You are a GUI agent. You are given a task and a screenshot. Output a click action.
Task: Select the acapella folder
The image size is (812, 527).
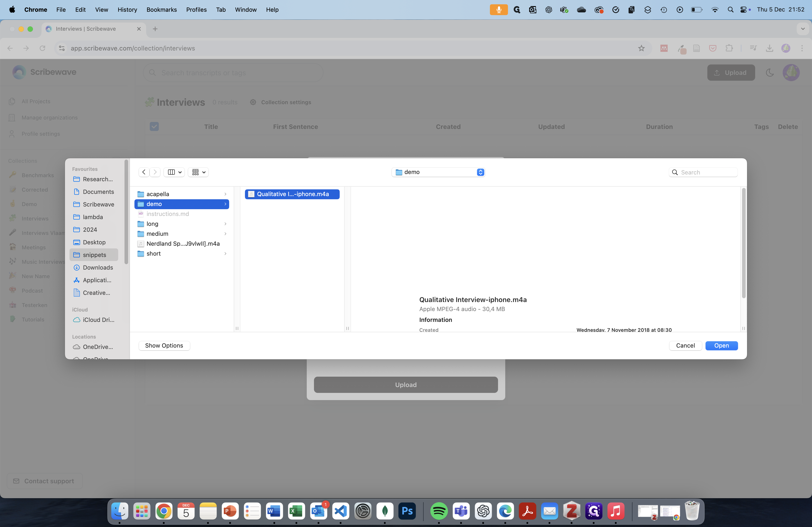[x=182, y=194]
